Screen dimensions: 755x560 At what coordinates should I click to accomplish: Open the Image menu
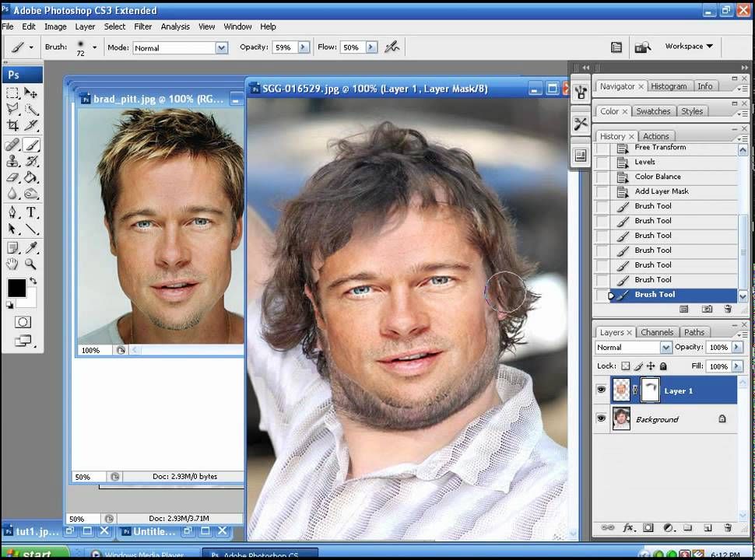click(x=55, y=26)
